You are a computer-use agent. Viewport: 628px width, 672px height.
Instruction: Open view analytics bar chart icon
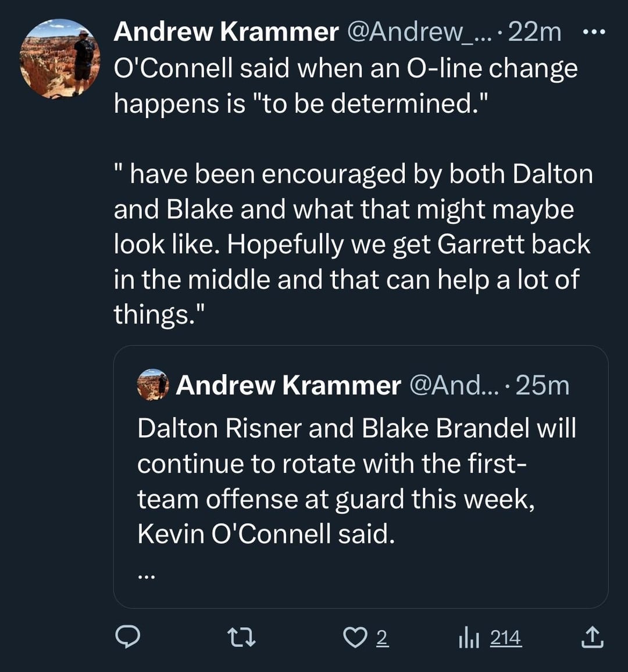click(468, 638)
